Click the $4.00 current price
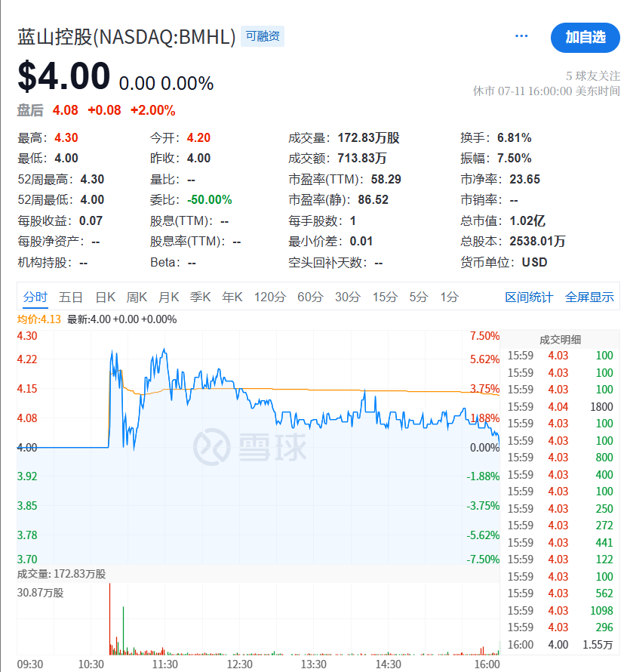Viewport: 627px width, 672px height. click(64, 76)
